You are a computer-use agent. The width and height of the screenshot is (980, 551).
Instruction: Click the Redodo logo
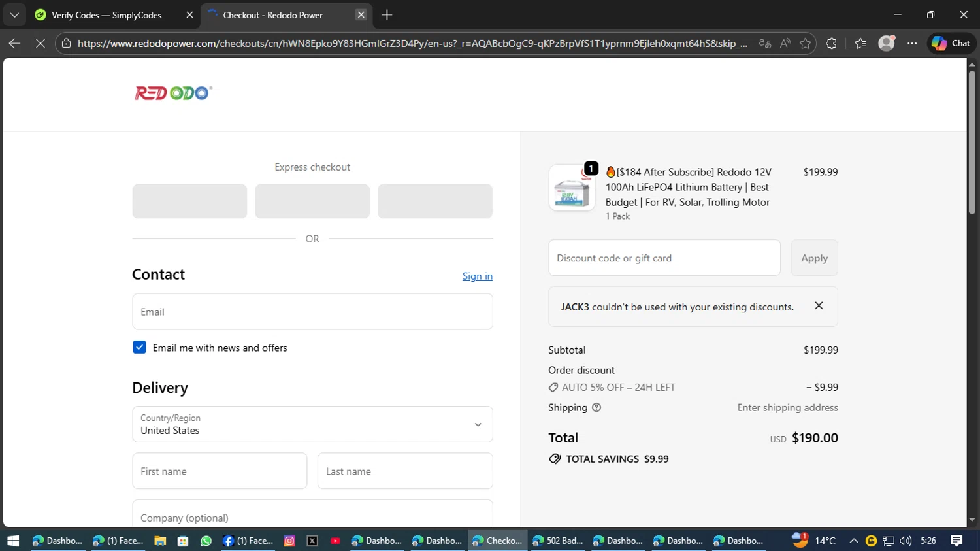pyautogui.click(x=173, y=93)
